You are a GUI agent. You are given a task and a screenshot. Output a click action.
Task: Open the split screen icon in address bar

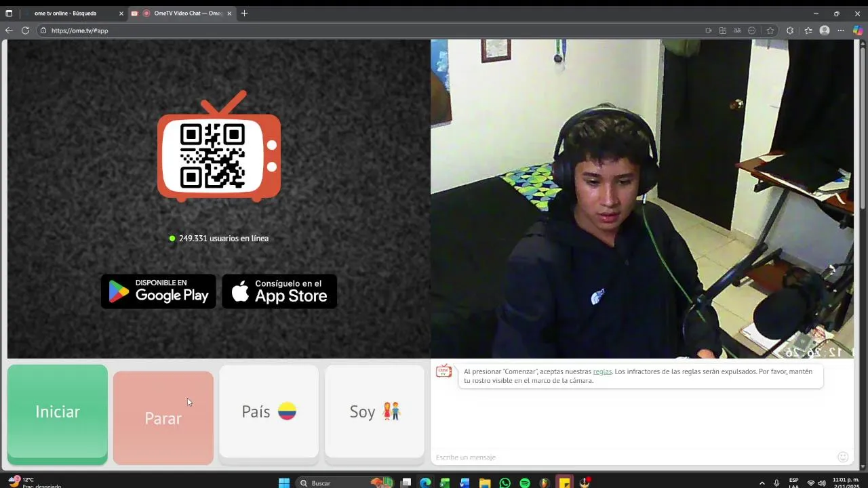[x=723, y=30]
